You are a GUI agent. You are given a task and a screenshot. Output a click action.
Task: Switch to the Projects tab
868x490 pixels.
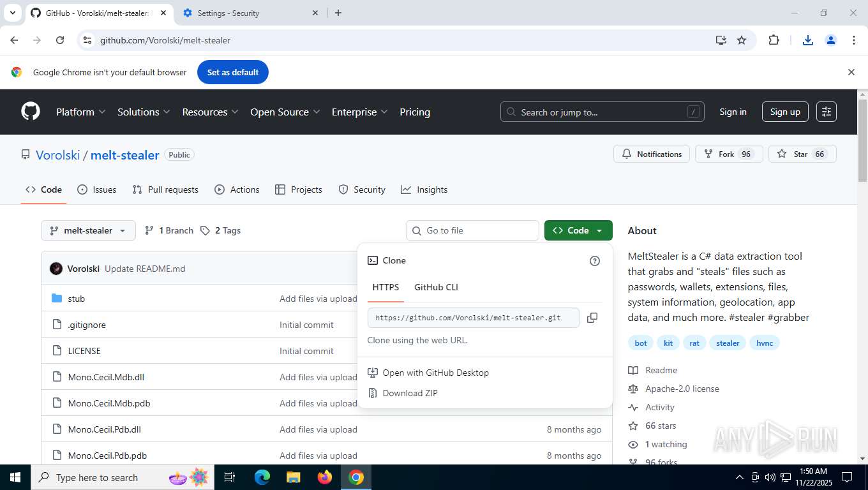click(299, 189)
